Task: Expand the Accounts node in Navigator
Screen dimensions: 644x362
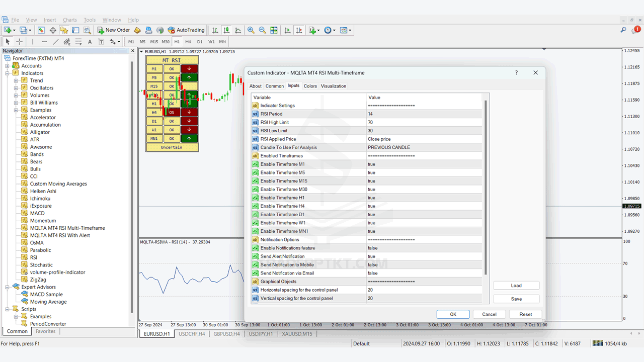Action: click(x=8, y=66)
